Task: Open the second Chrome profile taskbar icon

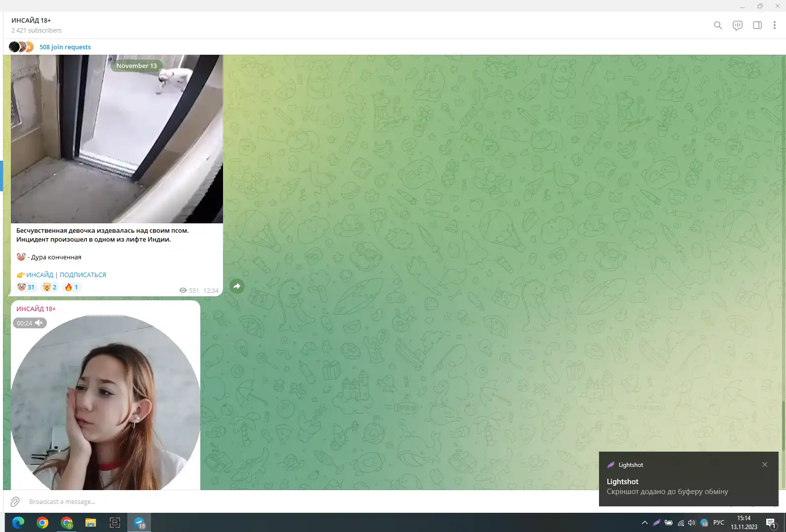Action: click(x=67, y=523)
